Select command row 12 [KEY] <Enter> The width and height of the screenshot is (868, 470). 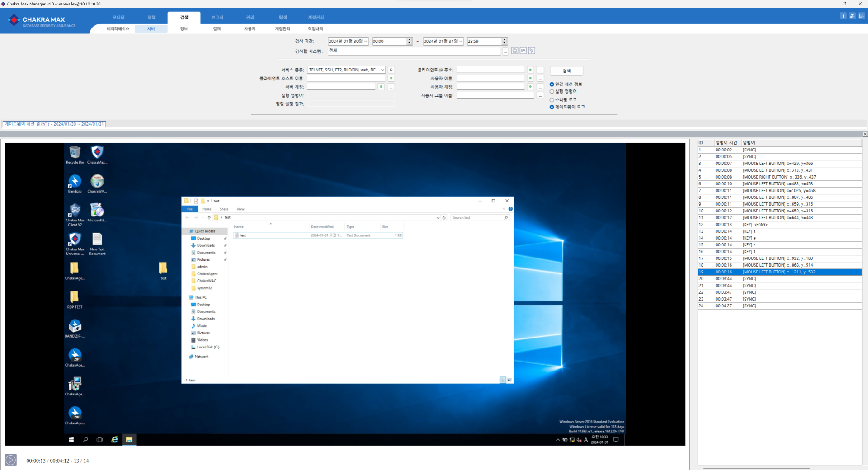[x=779, y=225]
